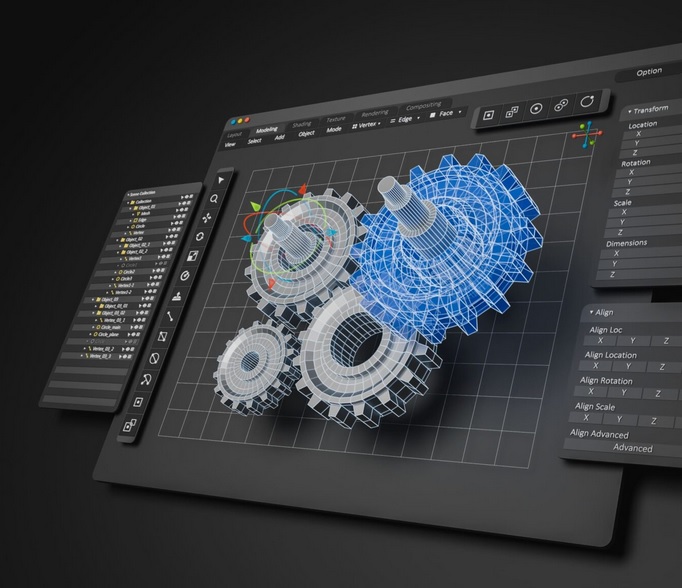
Task: Activate the stamp tool in vertical toolbar
Action: click(x=177, y=296)
